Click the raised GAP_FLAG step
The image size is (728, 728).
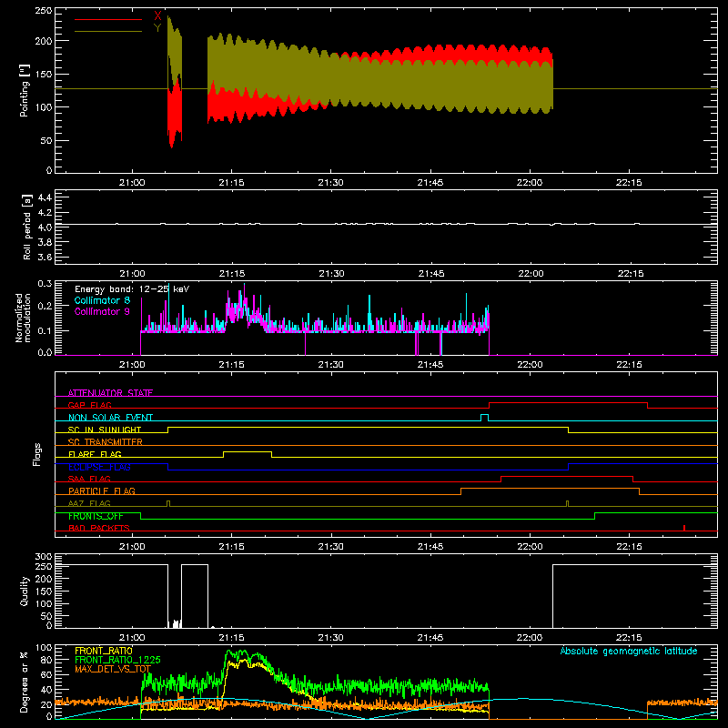[x=568, y=402]
